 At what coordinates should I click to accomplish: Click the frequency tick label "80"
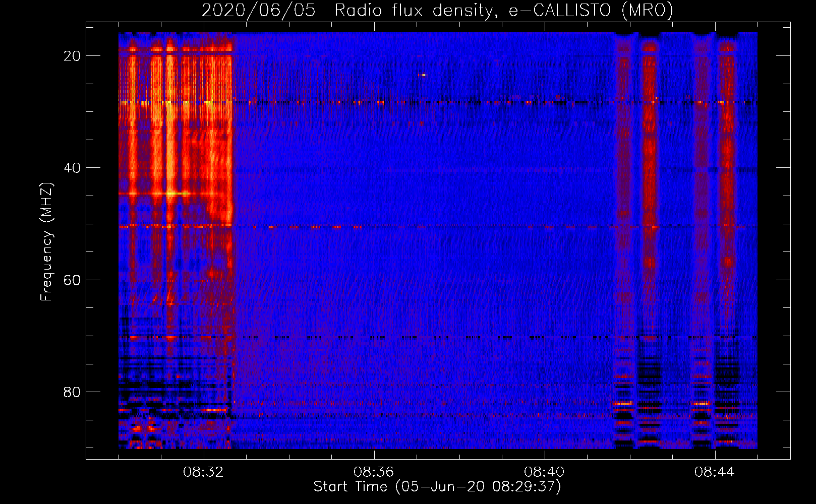(x=72, y=392)
